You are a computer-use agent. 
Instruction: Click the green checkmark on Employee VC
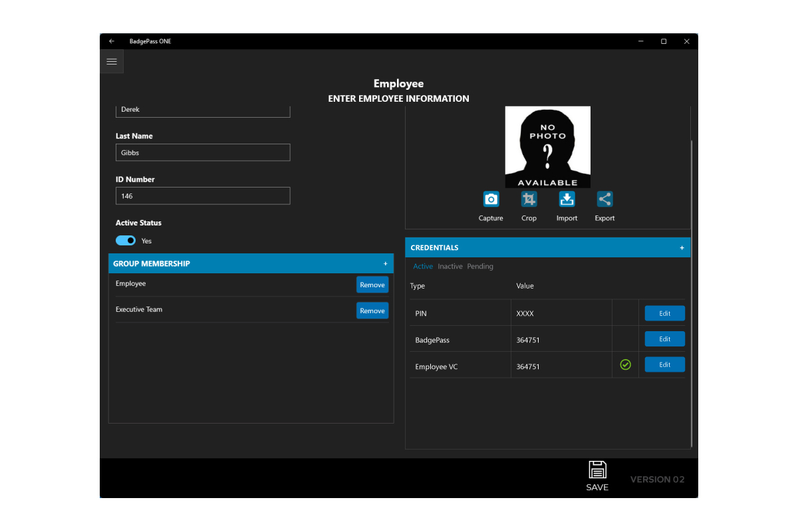625,364
